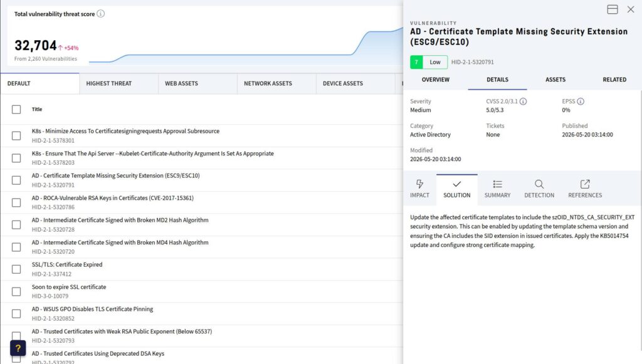The width and height of the screenshot is (642, 364).
Task: Switch to the Highest Threat tab
Action: [118, 83]
